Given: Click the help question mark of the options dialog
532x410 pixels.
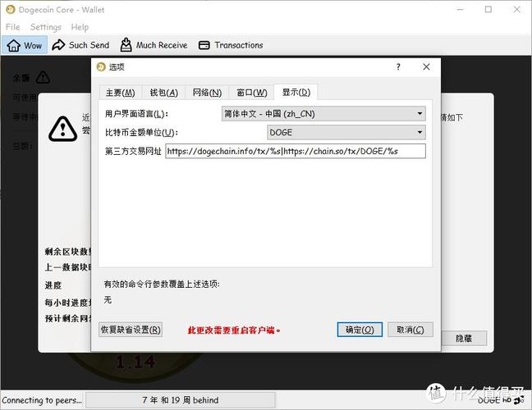Looking at the screenshot, I should pos(398,66).
